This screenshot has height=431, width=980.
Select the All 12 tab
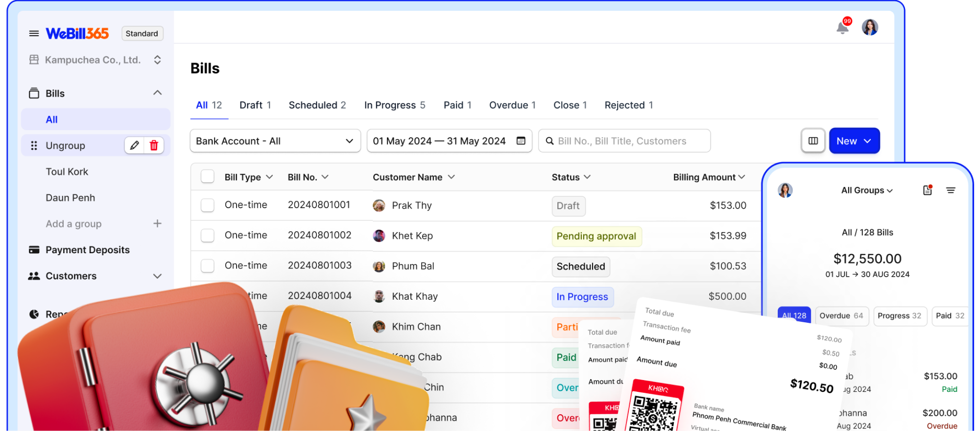click(x=209, y=105)
